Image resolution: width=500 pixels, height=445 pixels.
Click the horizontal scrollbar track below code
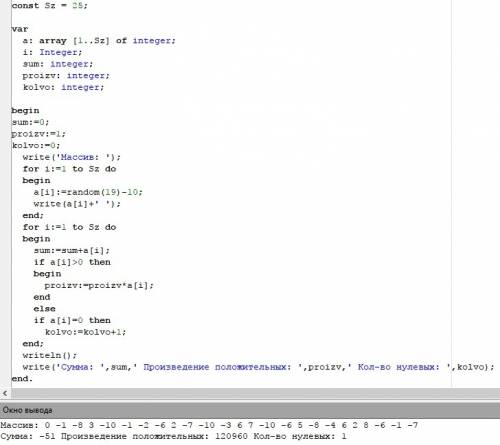coord(255,393)
